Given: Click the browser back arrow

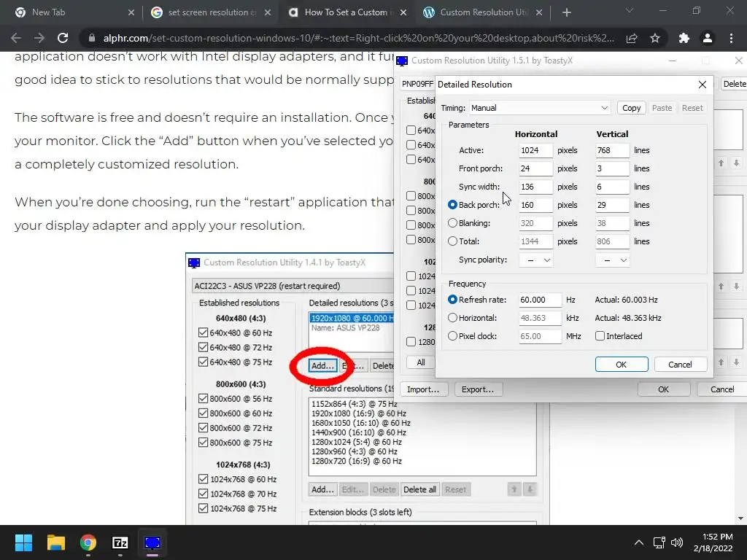Looking at the screenshot, I should pos(16,38).
